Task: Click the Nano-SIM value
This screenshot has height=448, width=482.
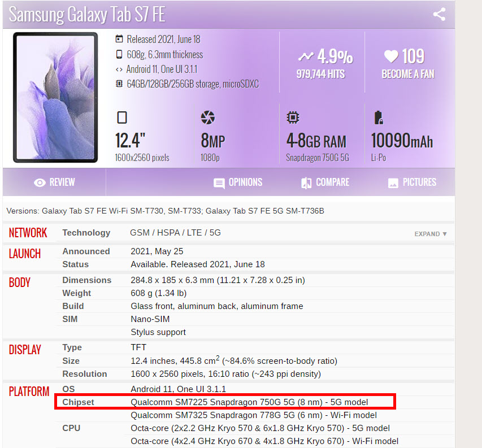Action: pos(150,319)
